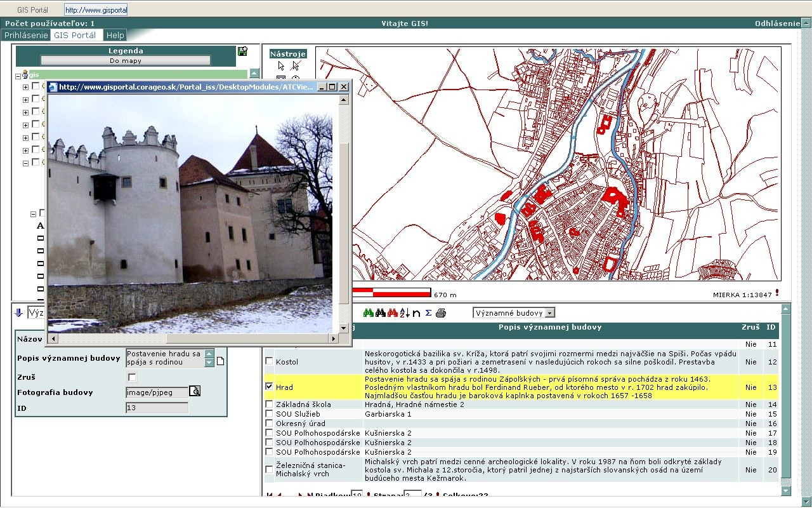Click the Odhlásenie link

(778, 23)
